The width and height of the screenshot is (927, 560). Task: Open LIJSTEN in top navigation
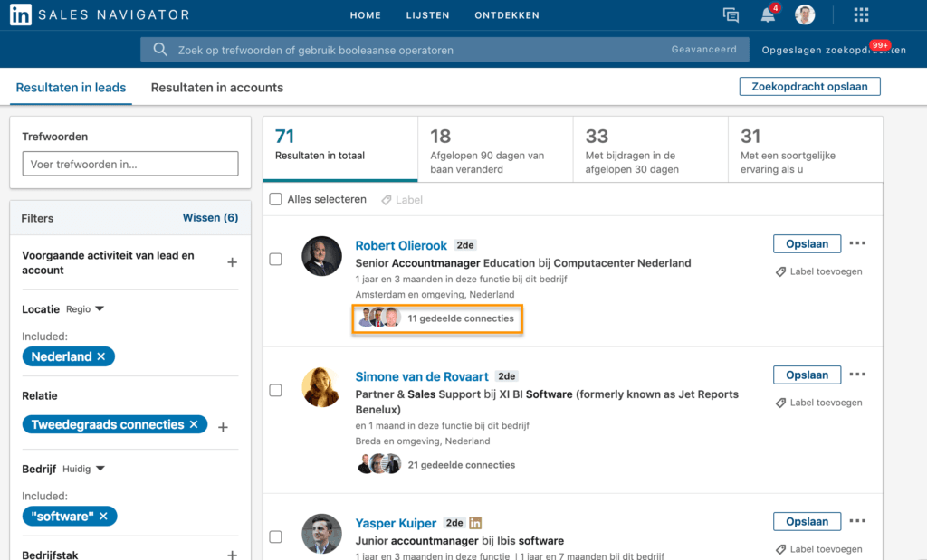(x=427, y=15)
